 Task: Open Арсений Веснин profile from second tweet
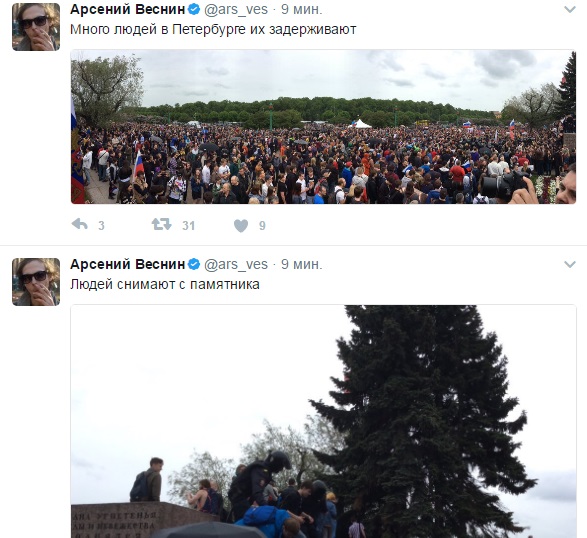pos(128,264)
